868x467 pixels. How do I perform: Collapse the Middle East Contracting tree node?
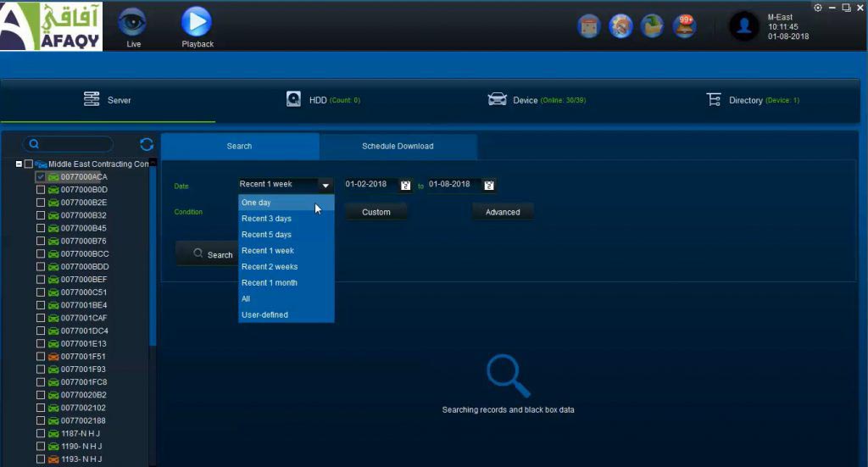pos(19,164)
